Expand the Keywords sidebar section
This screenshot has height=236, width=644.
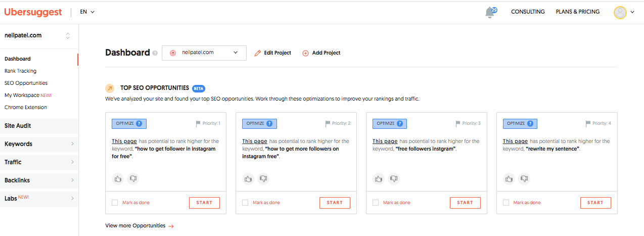(x=39, y=144)
